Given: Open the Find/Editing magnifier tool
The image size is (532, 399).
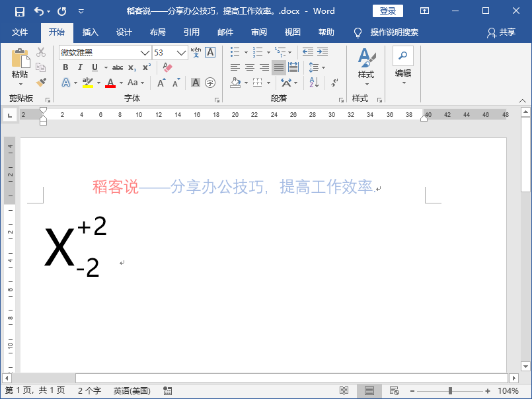Looking at the screenshot, I should coord(403,55).
